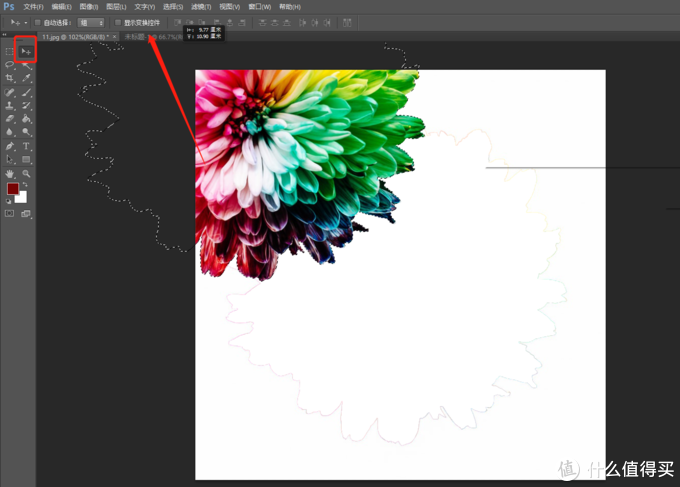Select the Hand tool

click(x=9, y=174)
